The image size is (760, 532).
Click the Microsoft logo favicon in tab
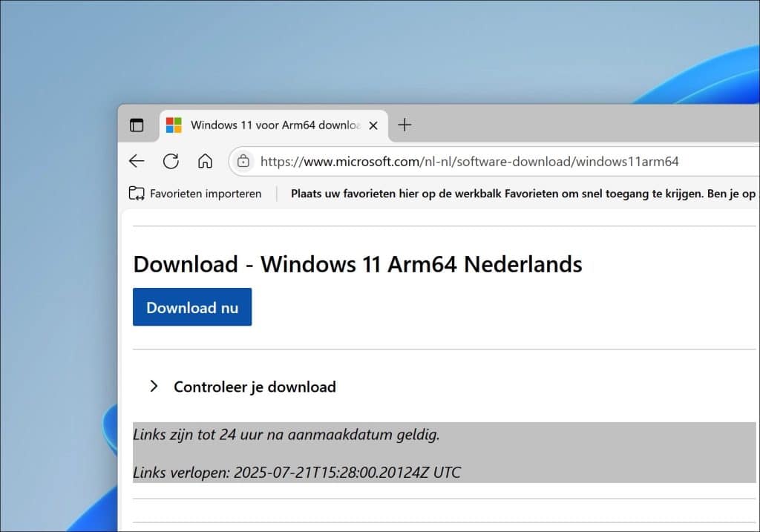coord(174,125)
